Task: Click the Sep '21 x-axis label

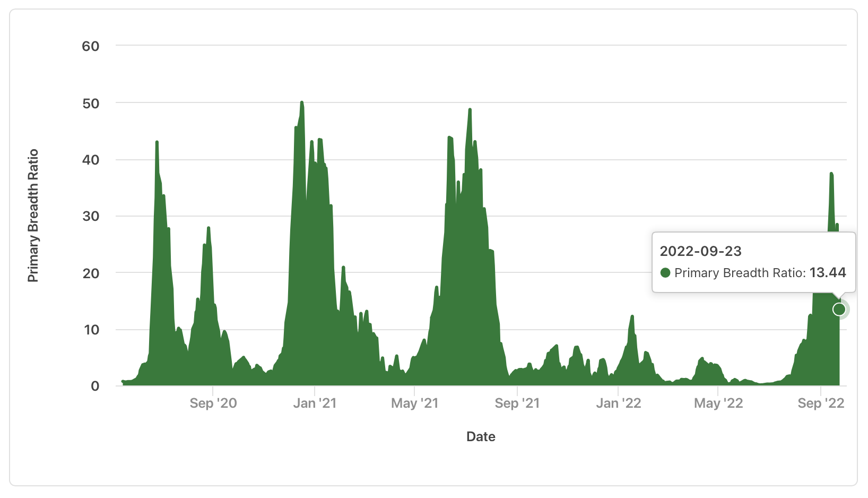Action: point(517,403)
